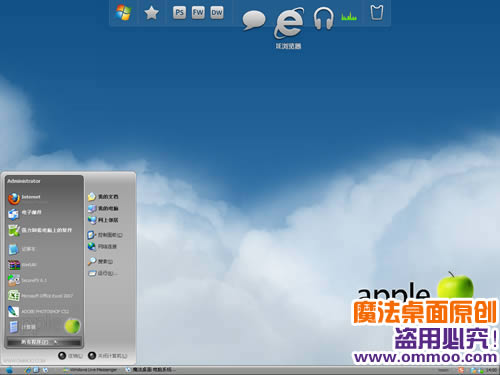Open Adobe Photoshop CS2 from Start menu
500x375 pixels.
38,311
